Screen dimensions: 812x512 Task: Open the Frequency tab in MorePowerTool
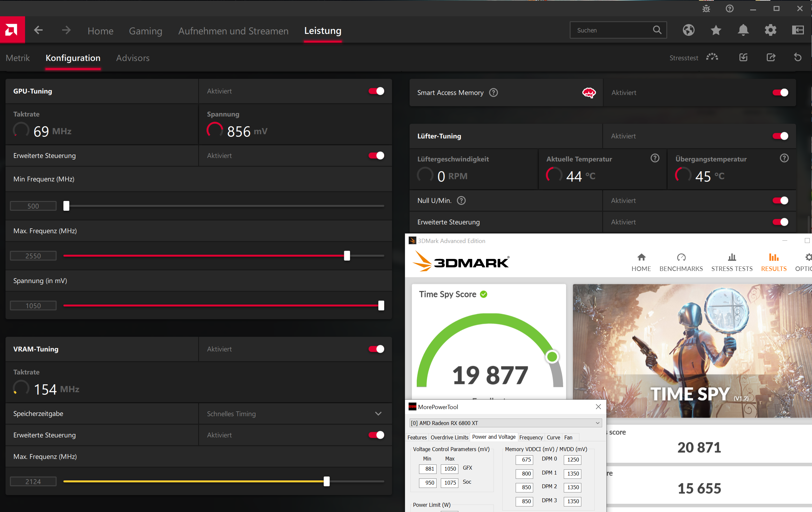(x=531, y=437)
